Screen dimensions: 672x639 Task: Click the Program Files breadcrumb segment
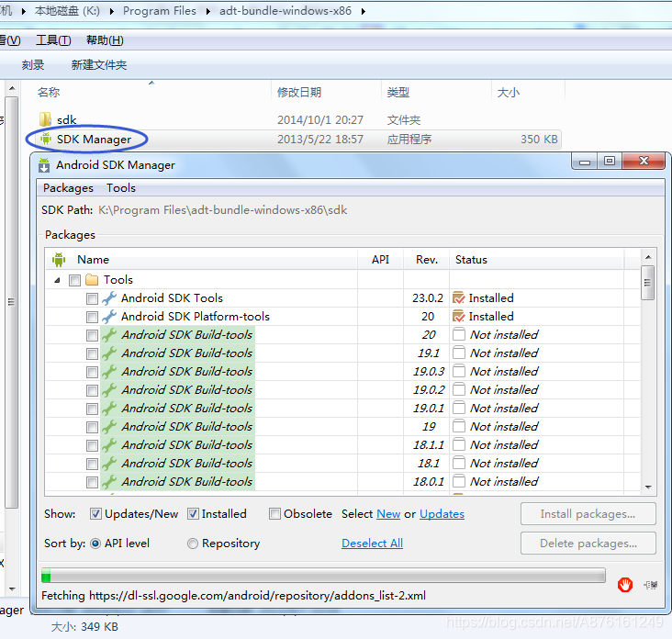click(x=160, y=11)
